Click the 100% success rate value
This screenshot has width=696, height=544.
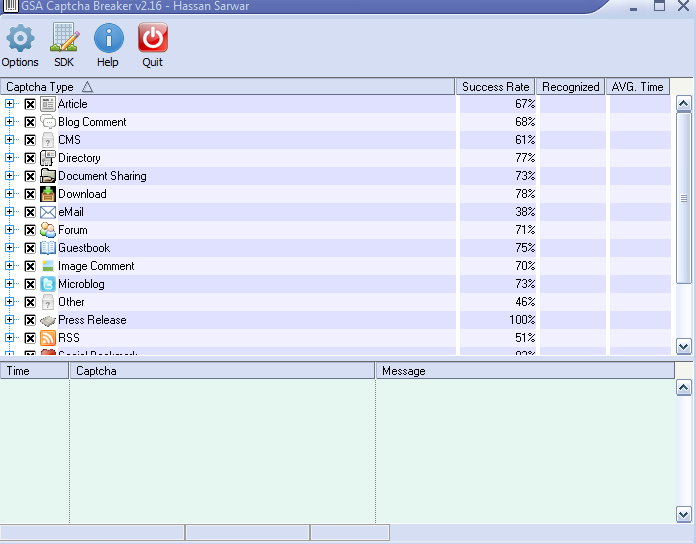click(522, 320)
